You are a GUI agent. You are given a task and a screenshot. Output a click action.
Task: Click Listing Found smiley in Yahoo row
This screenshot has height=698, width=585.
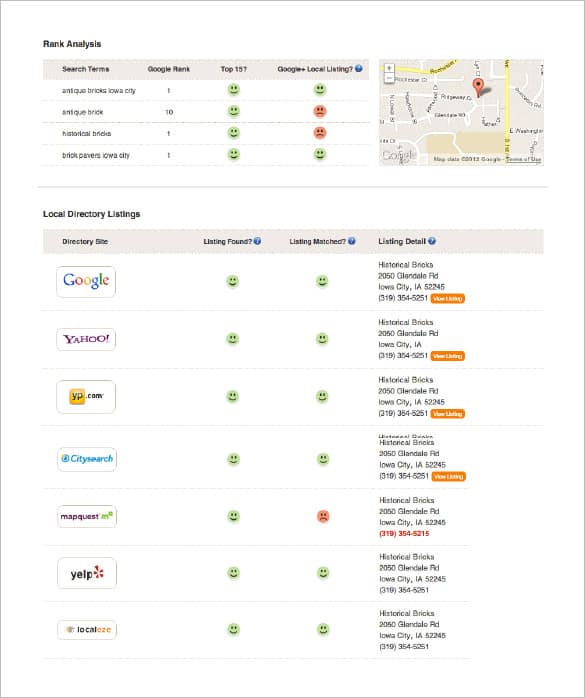[x=232, y=339]
